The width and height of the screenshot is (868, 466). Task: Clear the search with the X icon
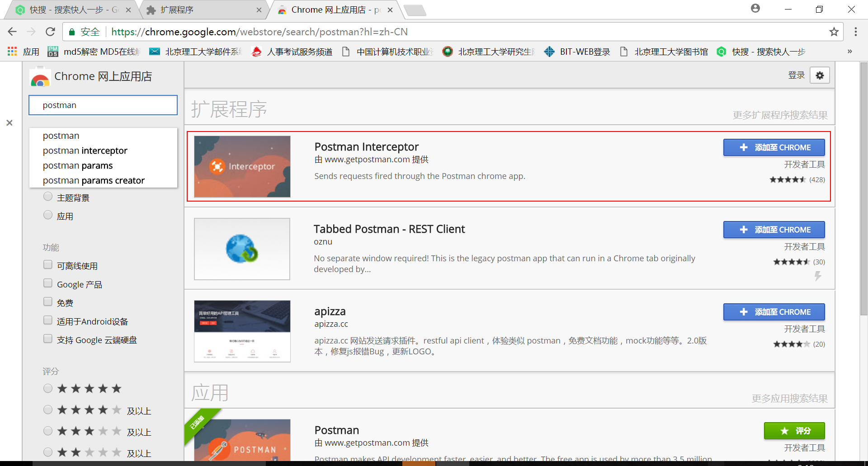coord(9,123)
